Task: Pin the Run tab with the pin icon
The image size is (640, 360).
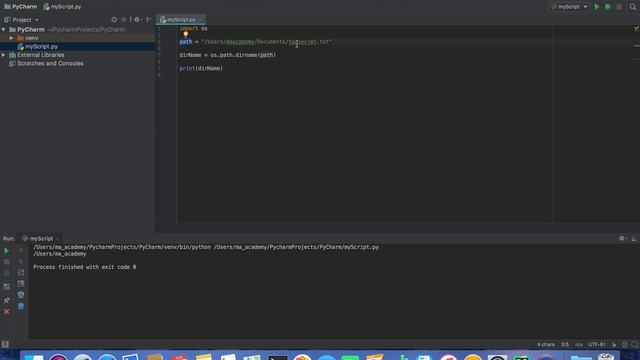Action: 7,300
